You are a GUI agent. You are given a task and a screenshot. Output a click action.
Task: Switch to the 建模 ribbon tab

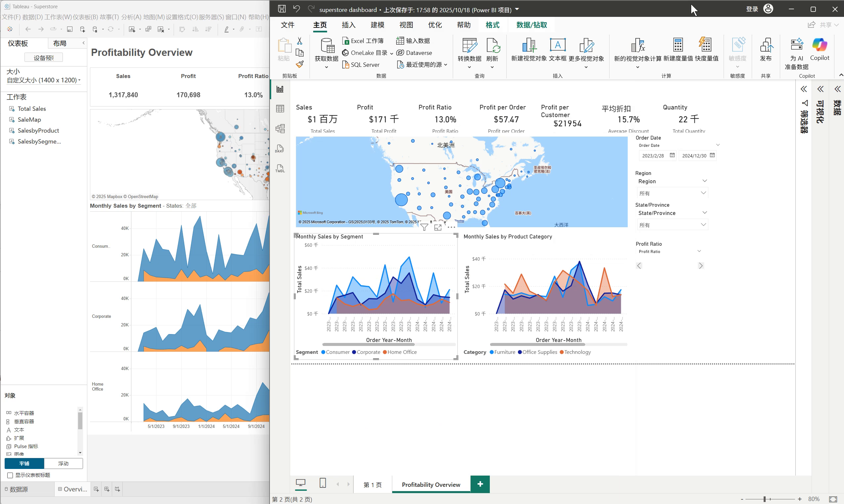tap(377, 25)
